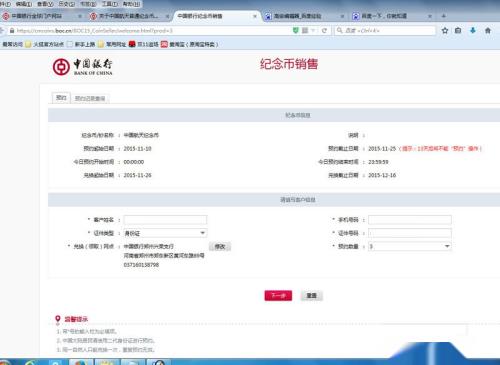Click the green shield icon in address bar
The width and height of the screenshot is (500, 365).
point(295,31)
